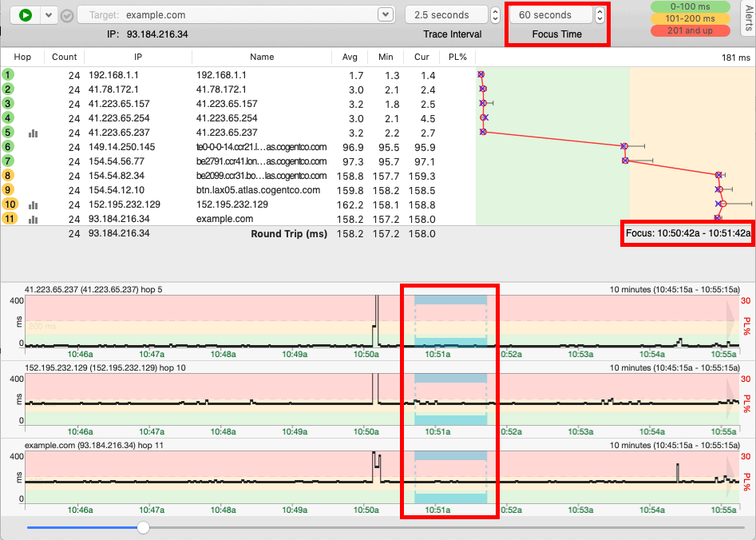Select hop 5 green circle
Screen dimensions: 756x540
(8, 133)
